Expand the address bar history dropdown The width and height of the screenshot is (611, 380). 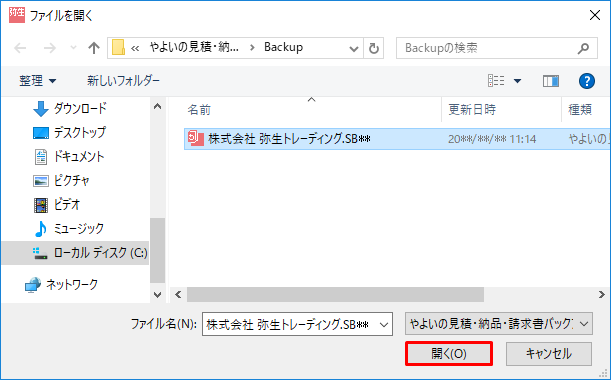(x=353, y=48)
